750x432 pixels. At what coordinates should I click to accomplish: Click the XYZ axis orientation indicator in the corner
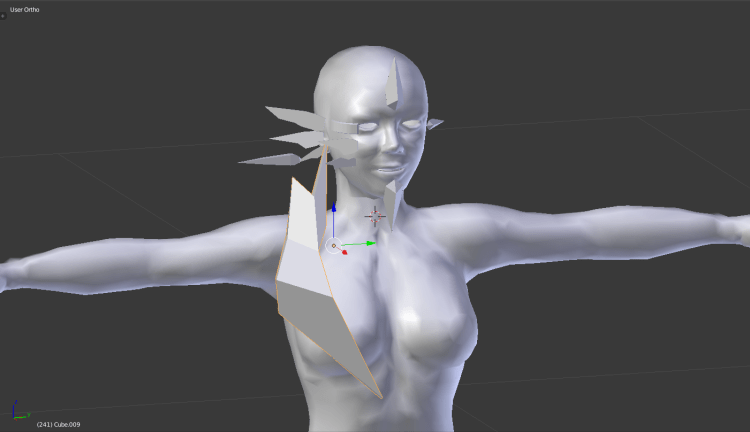(18, 411)
